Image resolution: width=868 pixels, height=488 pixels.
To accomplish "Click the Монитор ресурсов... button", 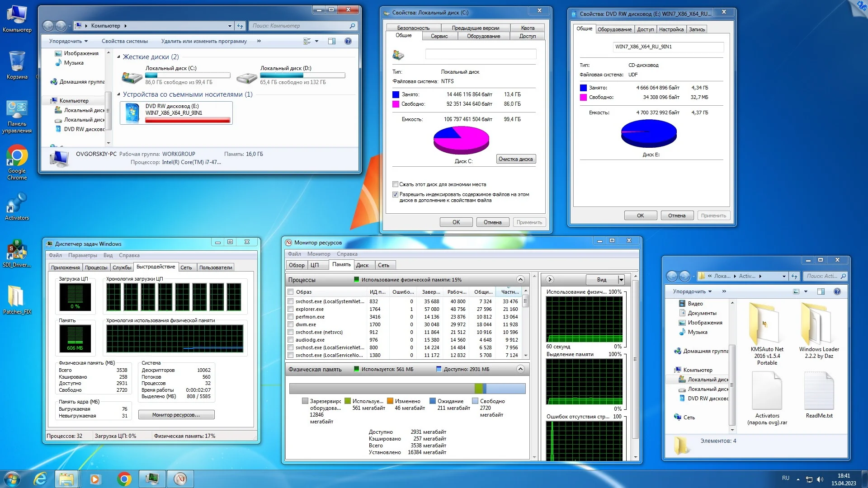I will pos(176,415).
